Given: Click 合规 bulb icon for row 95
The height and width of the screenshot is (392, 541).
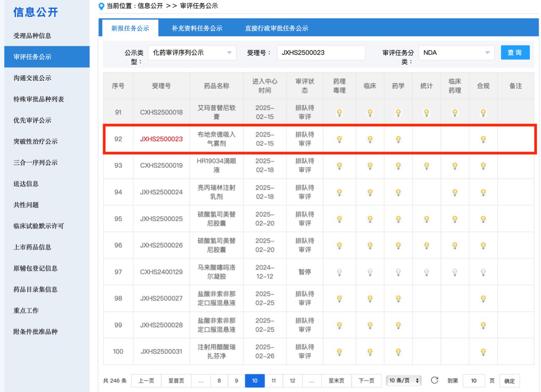Looking at the screenshot, I should click(483, 219).
